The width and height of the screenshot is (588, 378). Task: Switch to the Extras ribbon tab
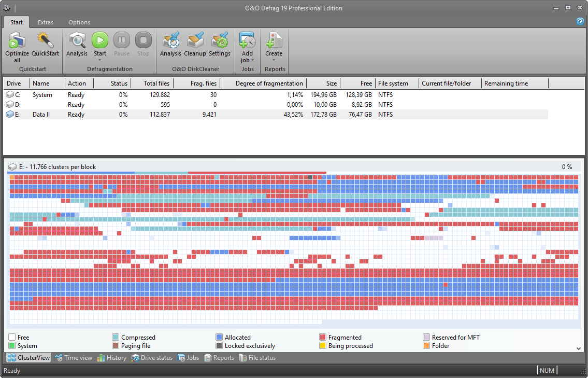(x=46, y=22)
